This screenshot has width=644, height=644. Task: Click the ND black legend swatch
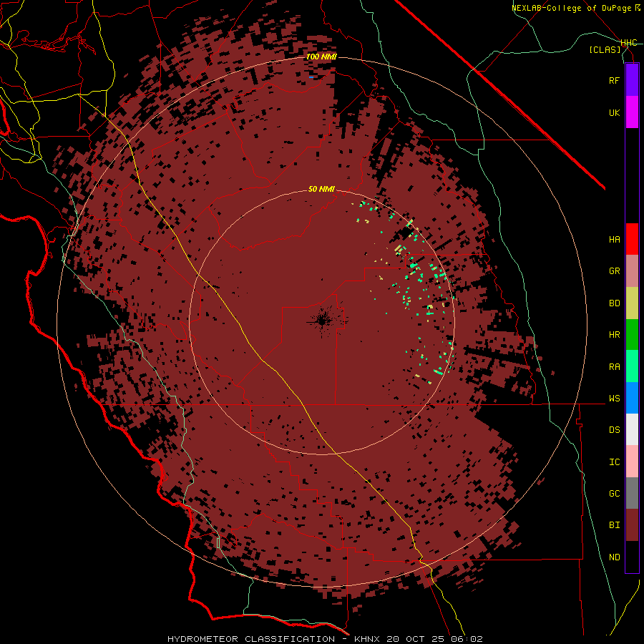632,557
